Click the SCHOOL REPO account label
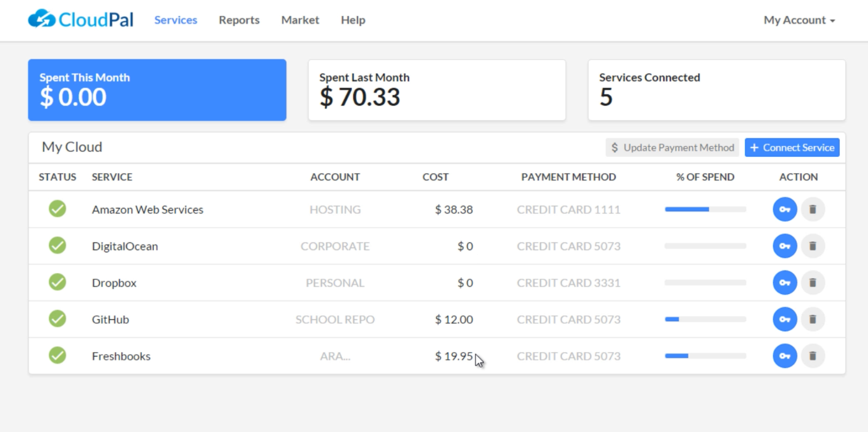 335,320
